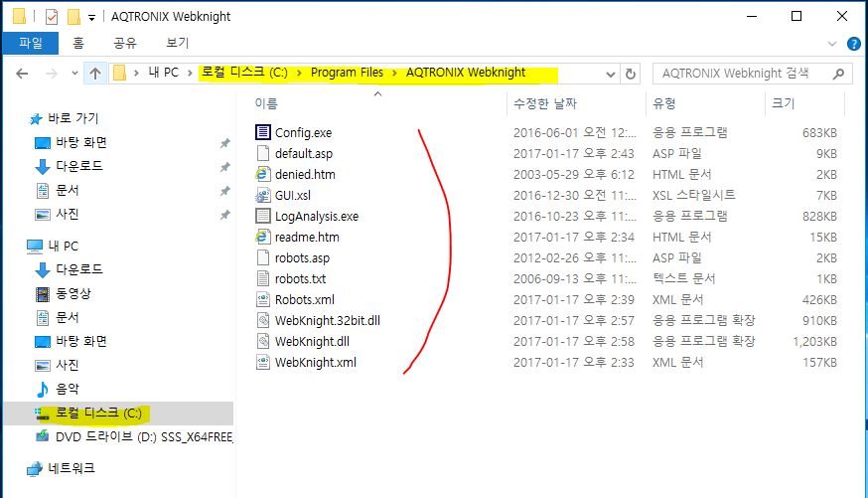
Task: Open quick access toolbar customize dropdown
Action: coord(92,18)
